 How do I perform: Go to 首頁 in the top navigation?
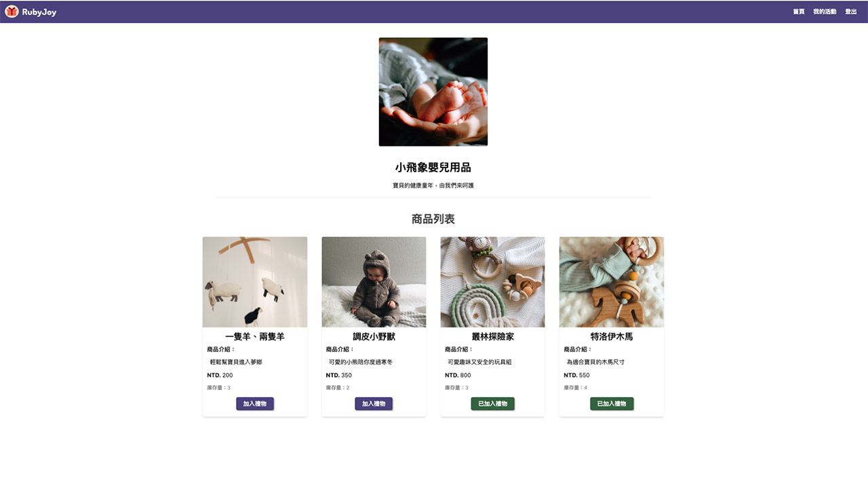point(799,12)
